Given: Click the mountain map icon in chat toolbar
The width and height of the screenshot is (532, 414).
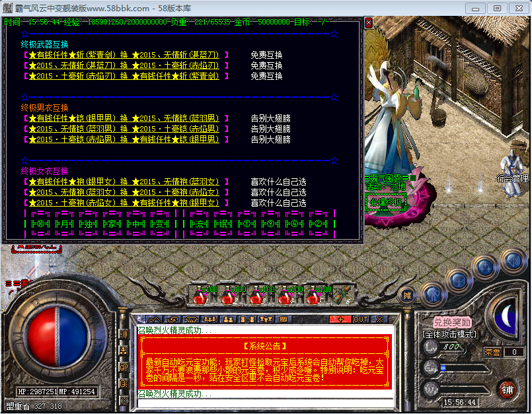Looking at the screenshot, I should [x=154, y=319].
